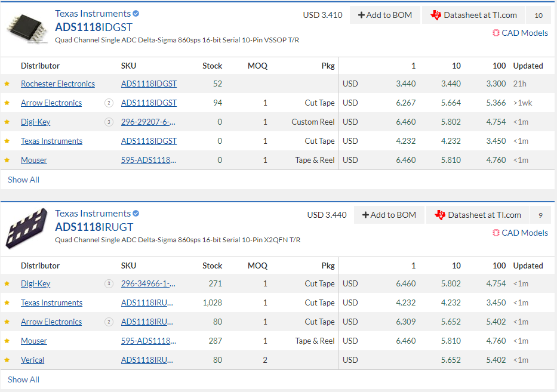The image size is (557, 392).
Task: Click Rochester's 3.300 price at quantity 100
Action: point(496,84)
